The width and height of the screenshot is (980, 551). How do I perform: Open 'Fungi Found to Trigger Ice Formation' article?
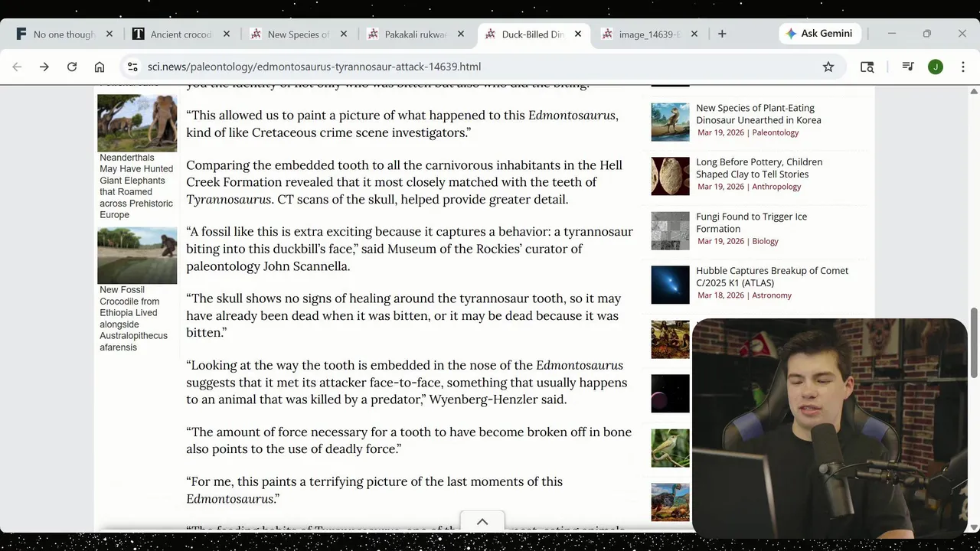751,222
